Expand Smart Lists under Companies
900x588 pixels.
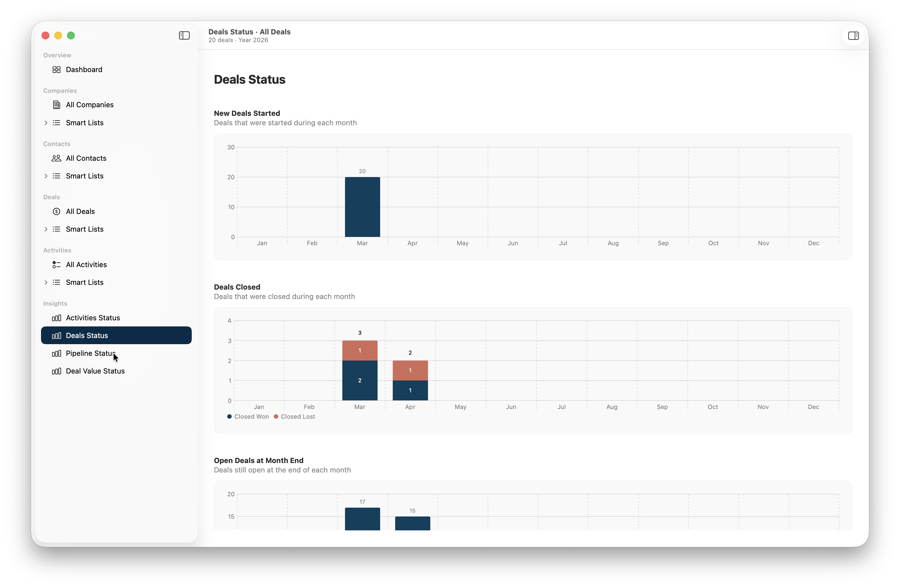click(46, 122)
